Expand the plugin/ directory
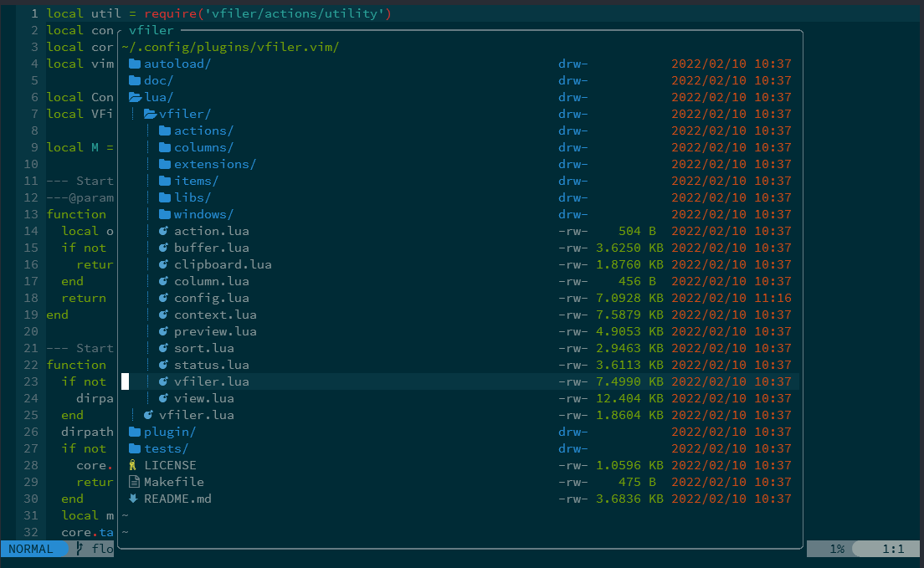 point(170,432)
